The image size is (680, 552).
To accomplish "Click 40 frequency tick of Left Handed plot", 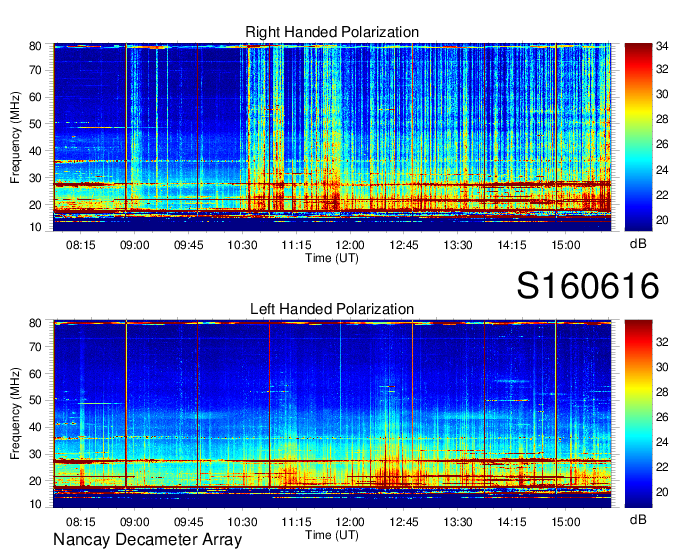I will (35, 428).
